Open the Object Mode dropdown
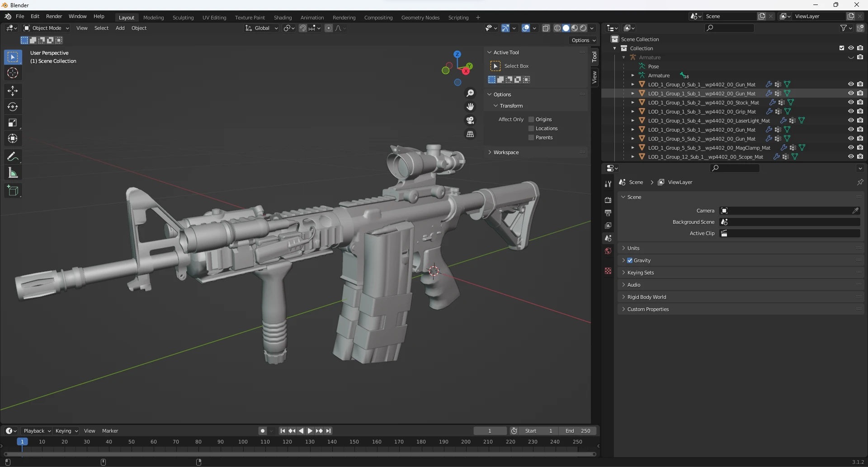The width and height of the screenshot is (868, 467). (x=47, y=28)
